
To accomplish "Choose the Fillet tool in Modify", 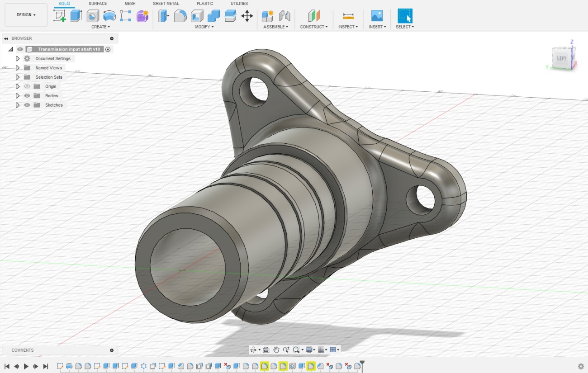I will point(180,16).
